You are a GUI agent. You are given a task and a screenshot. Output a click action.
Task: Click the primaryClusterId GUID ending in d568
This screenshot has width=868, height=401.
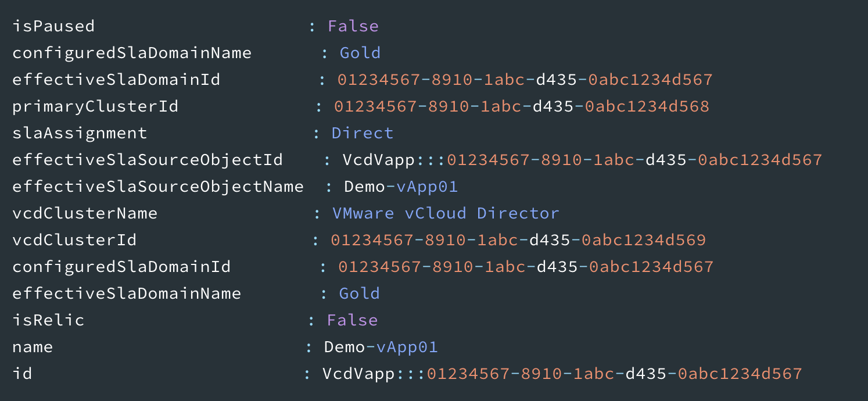(522, 106)
